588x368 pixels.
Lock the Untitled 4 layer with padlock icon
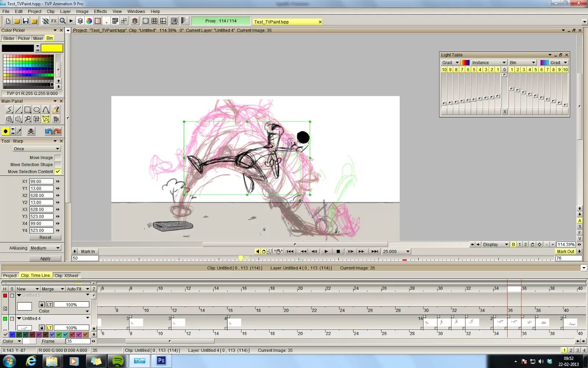[42, 328]
